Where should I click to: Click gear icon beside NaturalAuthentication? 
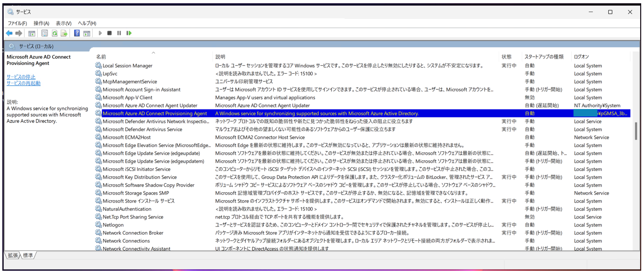98,209
